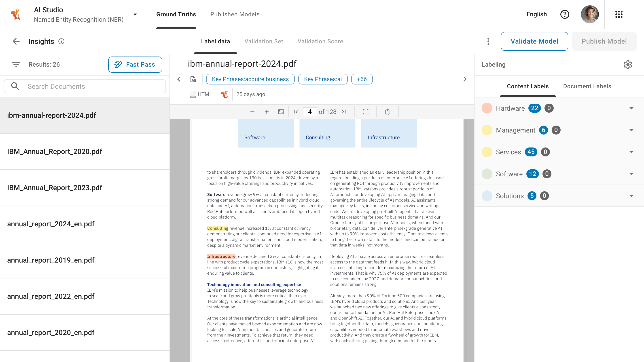Click the Validate Model button
Screen dimensions: 644x362
coord(534,41)
